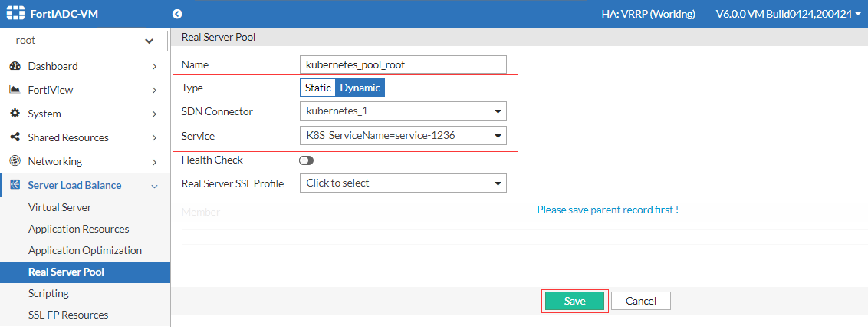Viewport: 868px width, 327px height.
Task: Click the Networking globe icon
Action: [14, 161]
